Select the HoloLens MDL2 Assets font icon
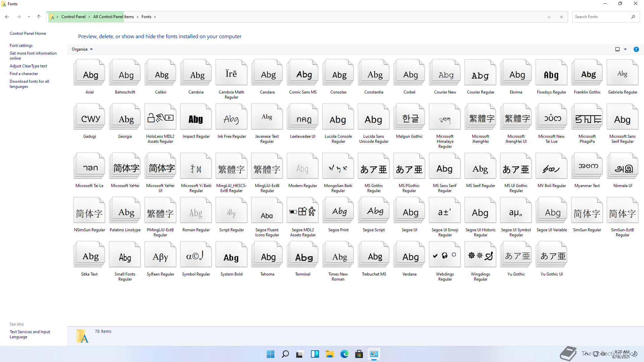The height and width of the screenshot is (362, 644). click(160, 117)
